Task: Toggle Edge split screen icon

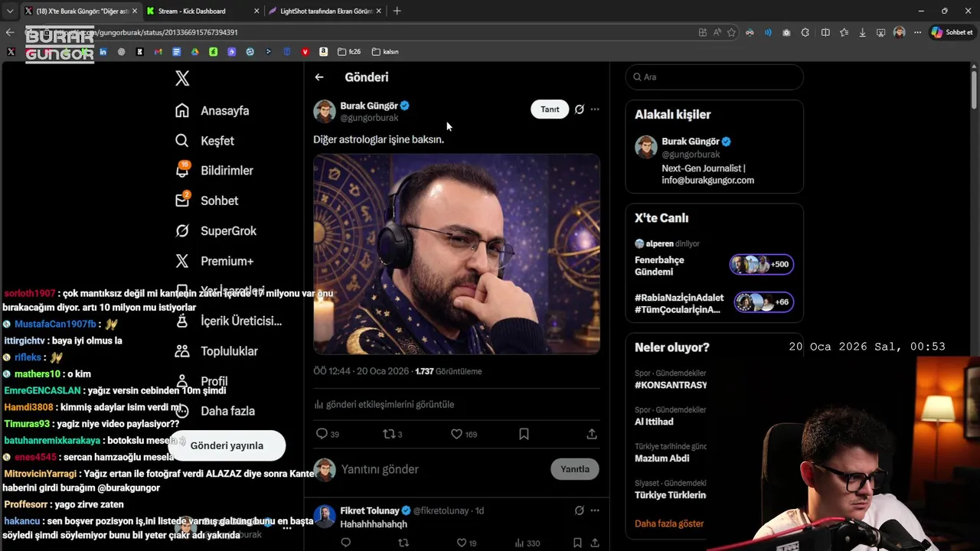Action: coord(825,32)
